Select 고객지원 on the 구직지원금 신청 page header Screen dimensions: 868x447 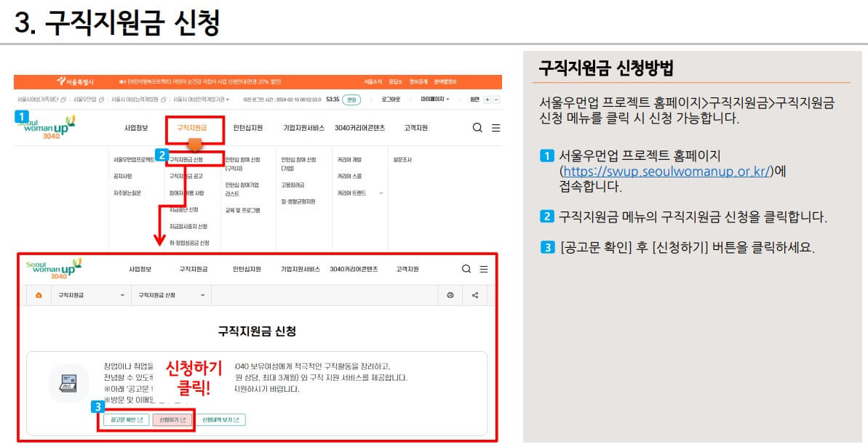(407, 270)
